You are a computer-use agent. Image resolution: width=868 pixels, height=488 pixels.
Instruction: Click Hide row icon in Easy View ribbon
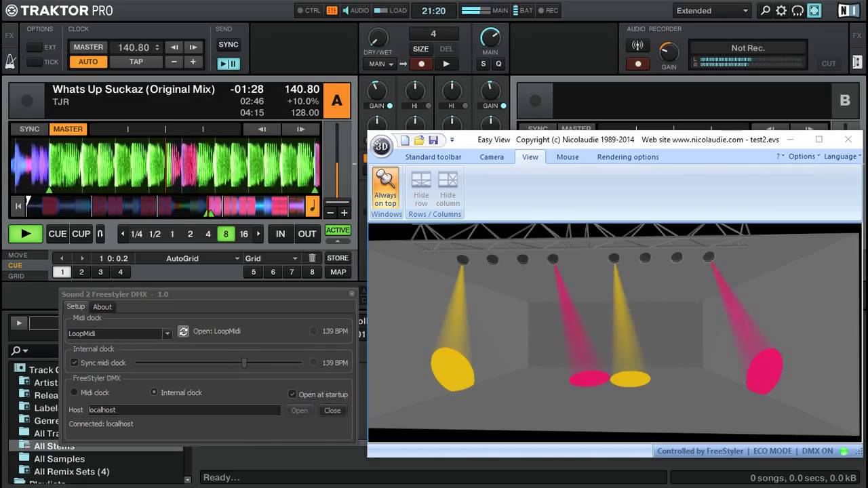pyautogui.click(x=421, y=189)
